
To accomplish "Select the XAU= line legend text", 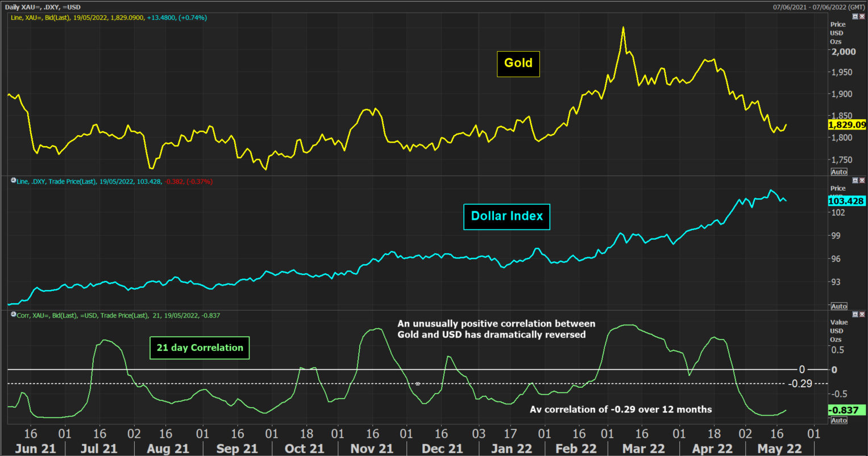I will pos(109,18).
